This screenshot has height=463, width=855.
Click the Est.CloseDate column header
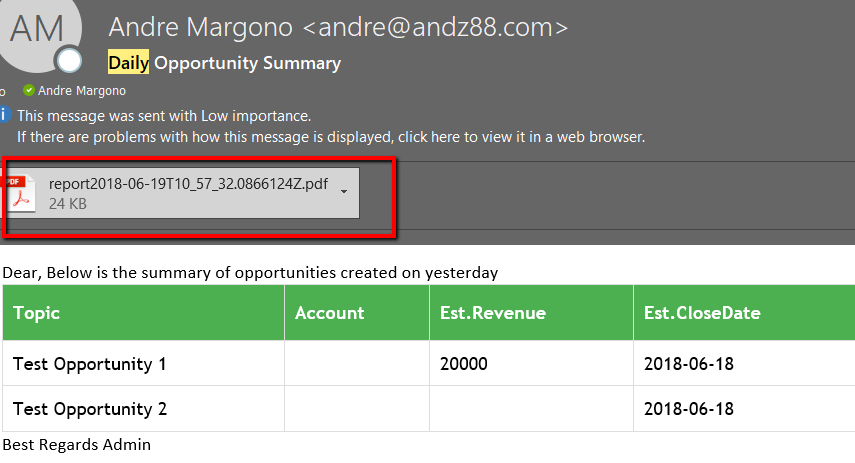pos(702,313)
